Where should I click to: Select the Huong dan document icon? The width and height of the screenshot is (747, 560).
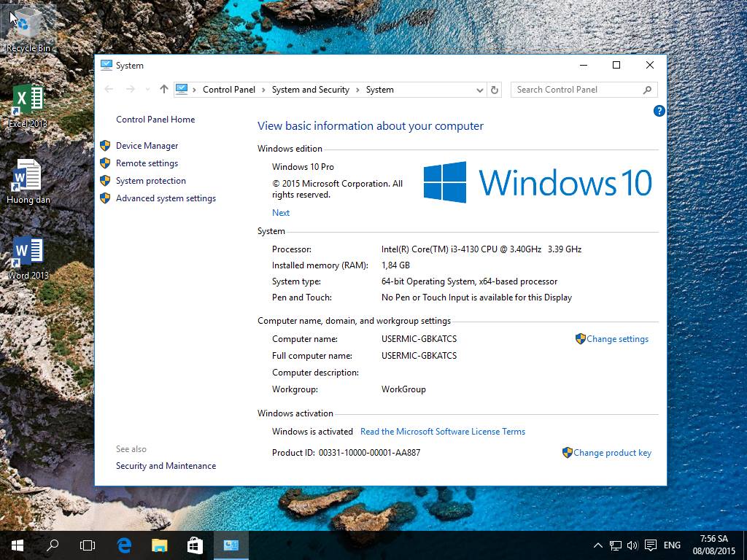click(28, 182)
